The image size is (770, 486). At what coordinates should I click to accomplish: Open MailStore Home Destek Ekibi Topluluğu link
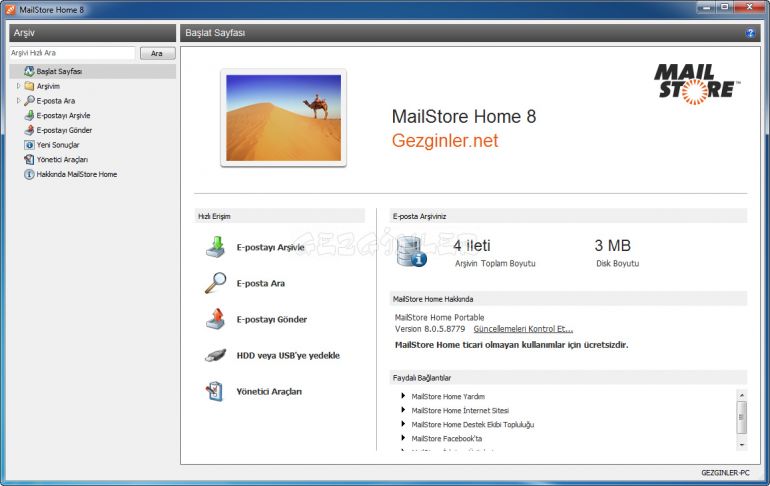point(472,425)
